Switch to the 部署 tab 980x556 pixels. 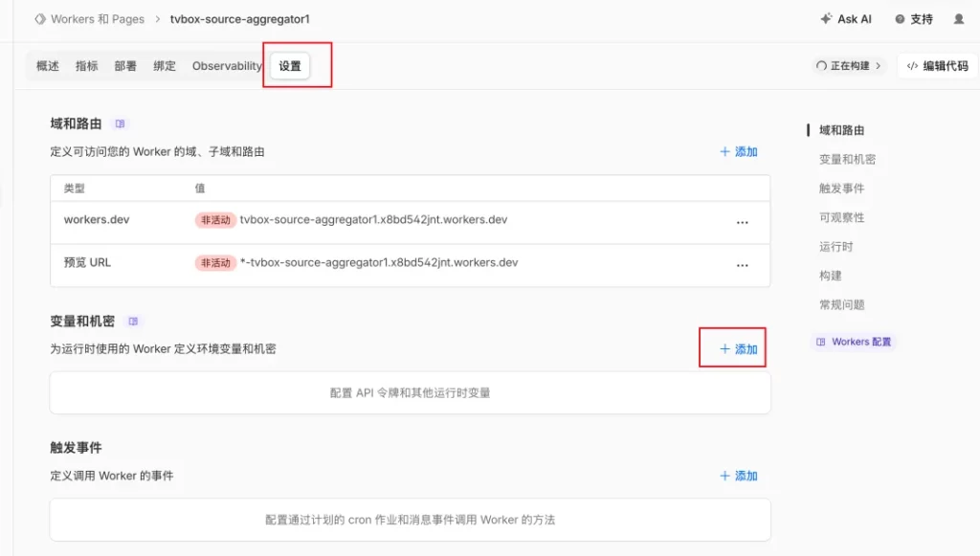tap(125, 66)
